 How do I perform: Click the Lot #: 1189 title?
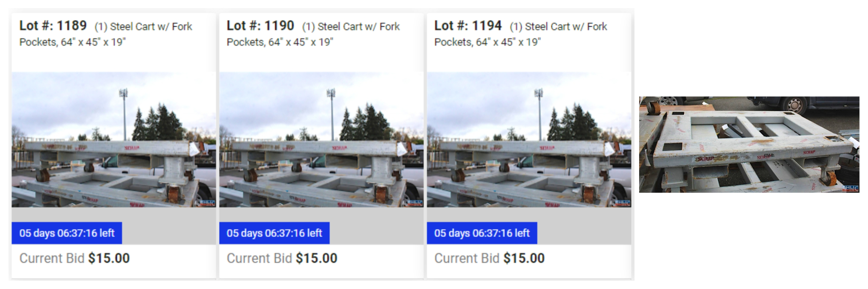[x=53, y=26]
